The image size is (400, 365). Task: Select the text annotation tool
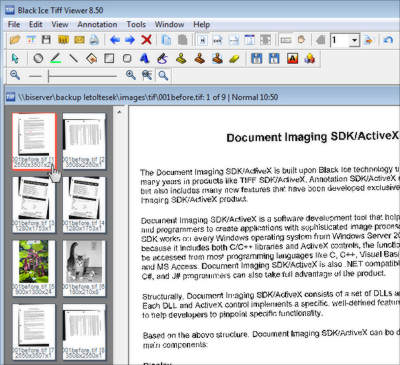pyautogui.click(x=144, y=59)
